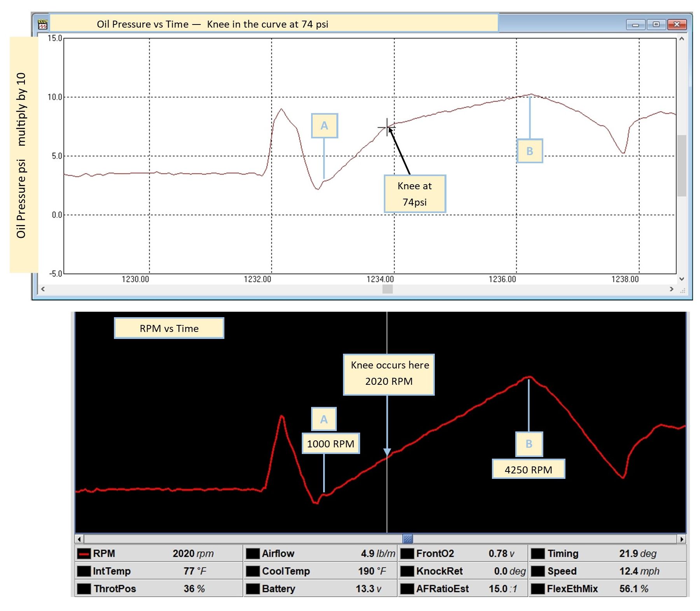Click the oil graph horizontal scroll left arrow
The width and height of the screenshot is (700, 611).
pyautogui.click(x=43, y=289)
